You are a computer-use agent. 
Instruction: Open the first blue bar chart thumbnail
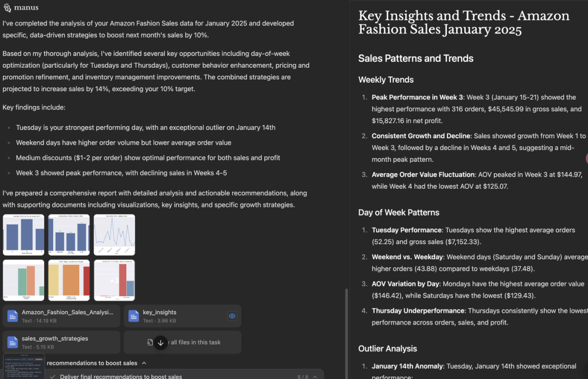tap(23, 235)
